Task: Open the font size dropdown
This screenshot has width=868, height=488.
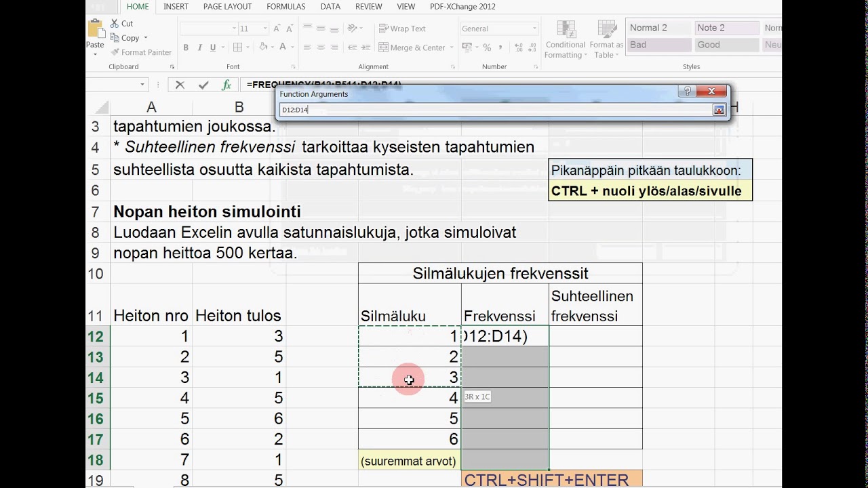Action: click(264, 28)
